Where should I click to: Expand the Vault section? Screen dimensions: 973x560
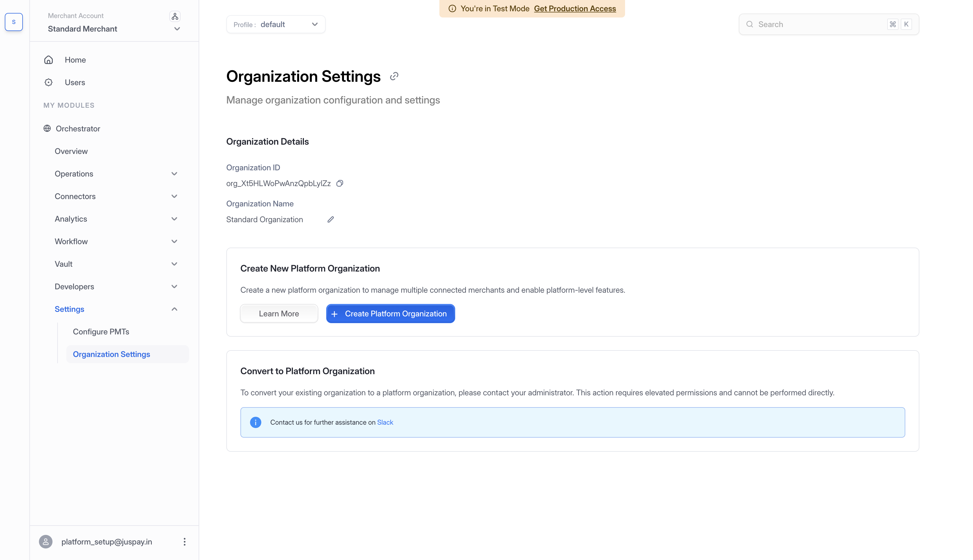coord(174,264)
